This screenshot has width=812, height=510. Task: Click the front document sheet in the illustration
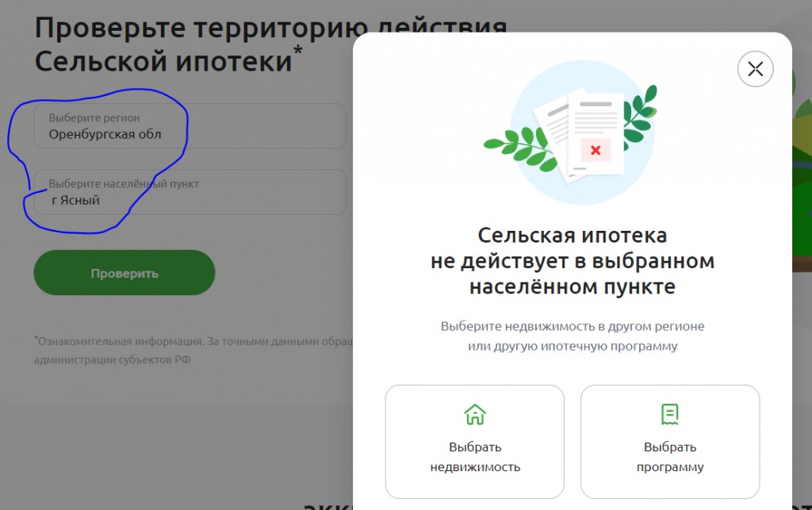(596, 135)
